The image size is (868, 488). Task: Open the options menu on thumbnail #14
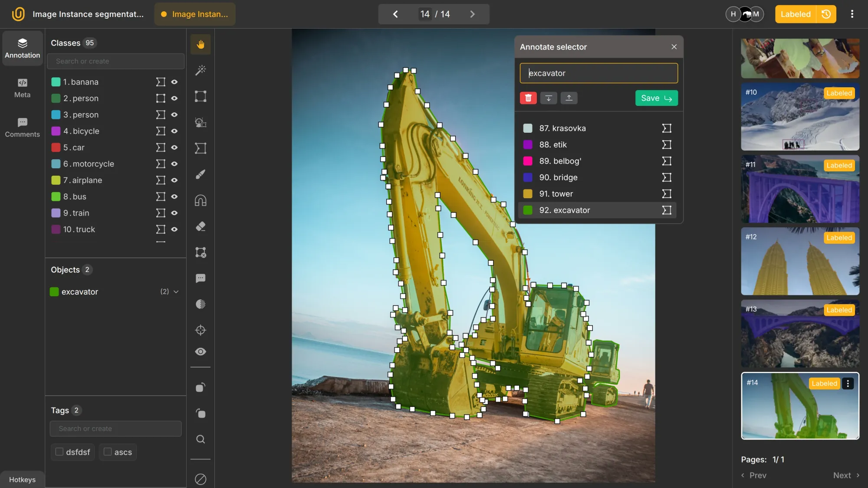848,383
